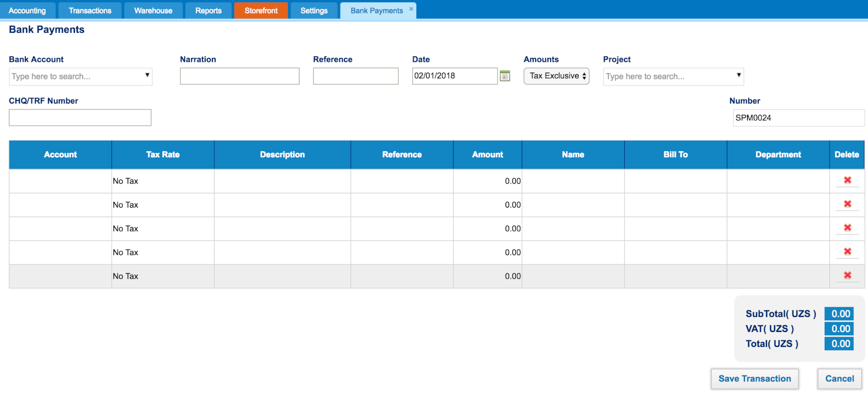
Task: Delete the third table row
Action: pyautogui.click(x=847, y=228)
